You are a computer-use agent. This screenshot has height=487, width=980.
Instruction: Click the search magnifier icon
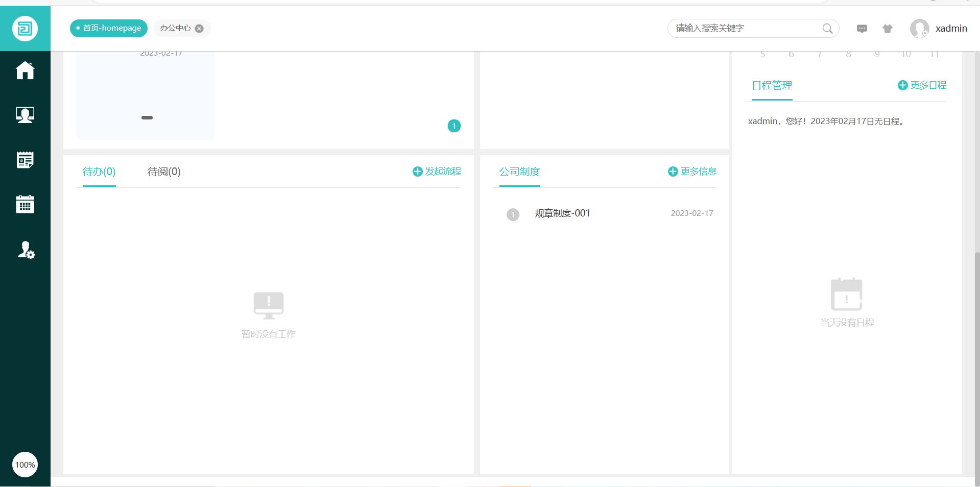[827, 29]
